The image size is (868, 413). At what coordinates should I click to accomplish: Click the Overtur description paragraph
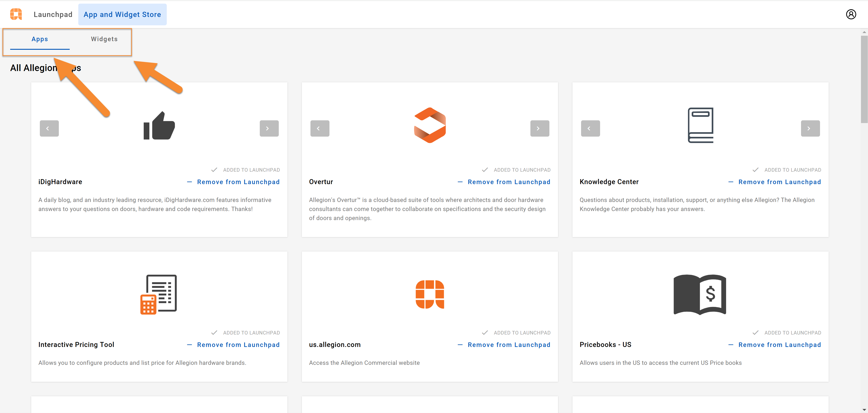tap(427, 209)
